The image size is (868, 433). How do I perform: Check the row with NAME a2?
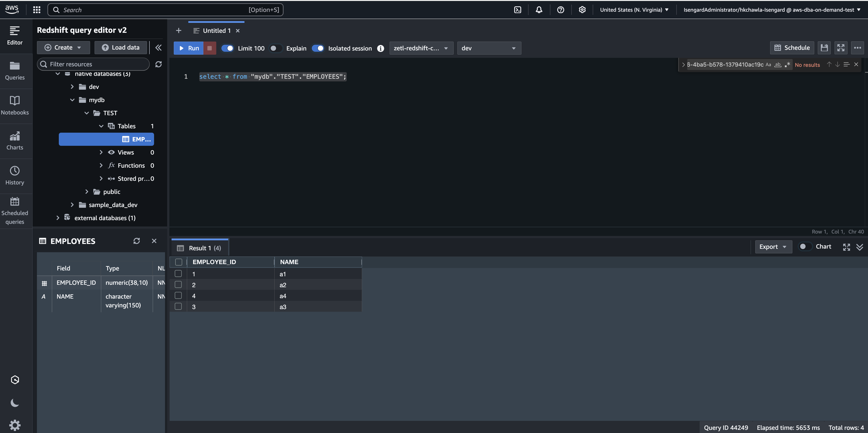pos(178,284)
